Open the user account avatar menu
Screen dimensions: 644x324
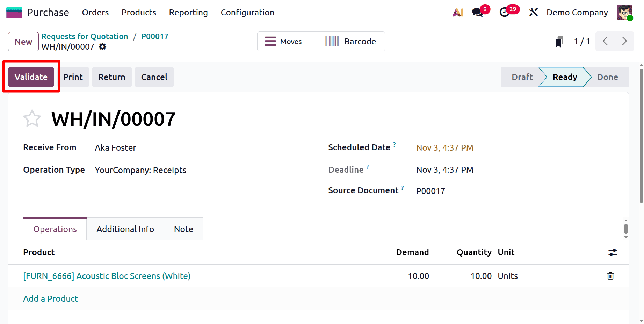[x=624, y=12]
